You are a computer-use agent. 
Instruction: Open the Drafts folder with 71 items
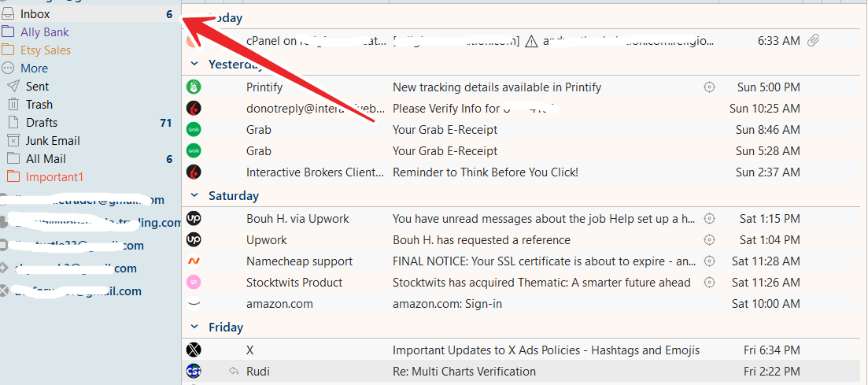tap(90, 122)
